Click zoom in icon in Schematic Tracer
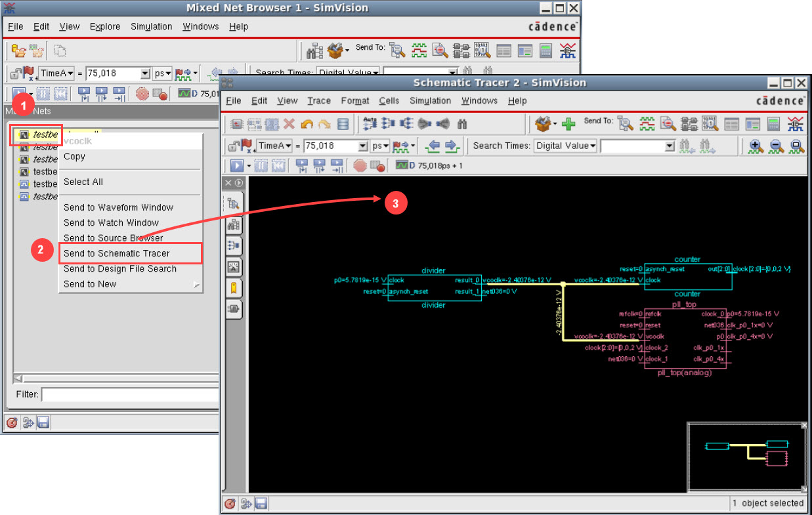 756,146
